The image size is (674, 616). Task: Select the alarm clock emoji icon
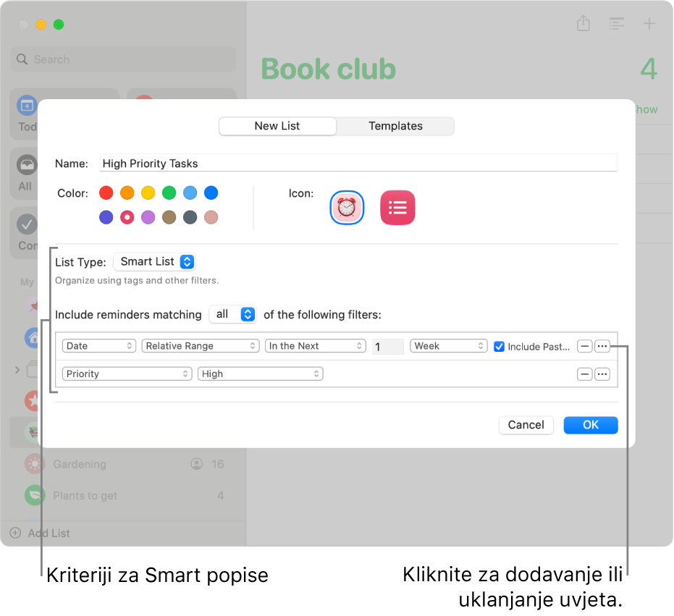[x=347, y=208]
